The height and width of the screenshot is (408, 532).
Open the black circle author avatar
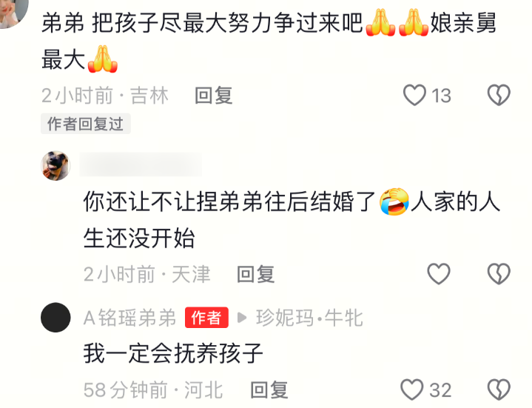[55, 318]
